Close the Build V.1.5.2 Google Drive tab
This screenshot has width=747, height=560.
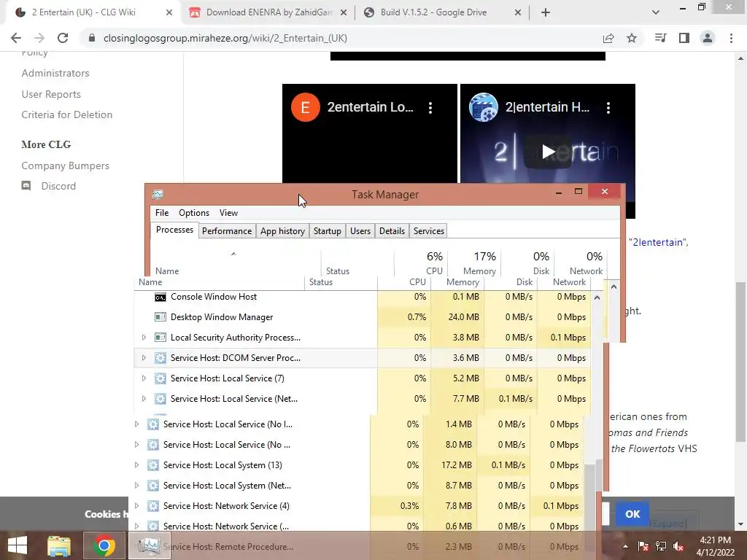point(518,12)
